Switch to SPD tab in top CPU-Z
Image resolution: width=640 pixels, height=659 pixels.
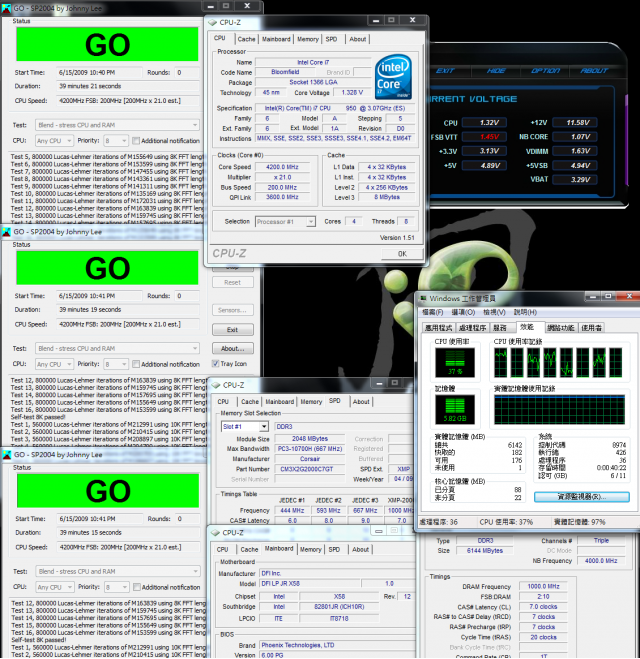332,39
